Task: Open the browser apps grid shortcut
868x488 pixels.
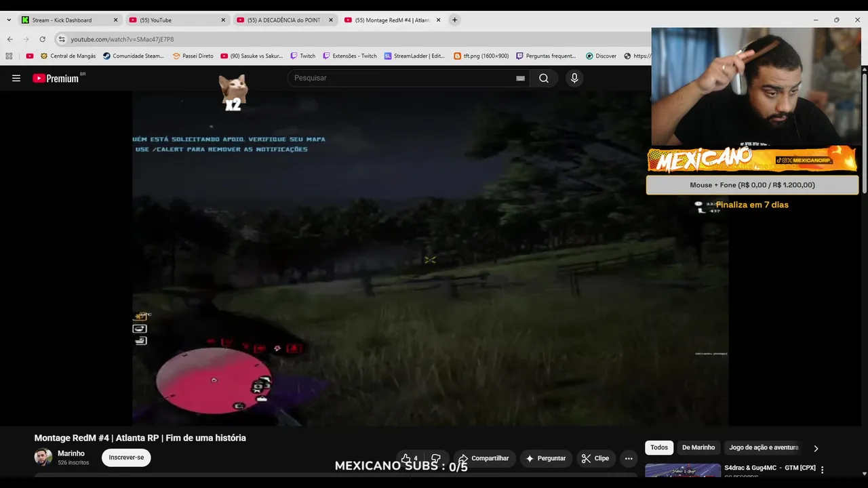Action: click(x=9, y=56)
